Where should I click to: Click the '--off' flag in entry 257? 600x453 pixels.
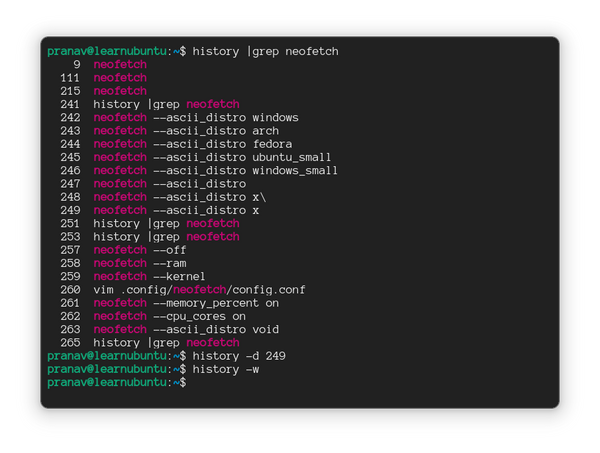pyautogui.click(x=169, y=250)
